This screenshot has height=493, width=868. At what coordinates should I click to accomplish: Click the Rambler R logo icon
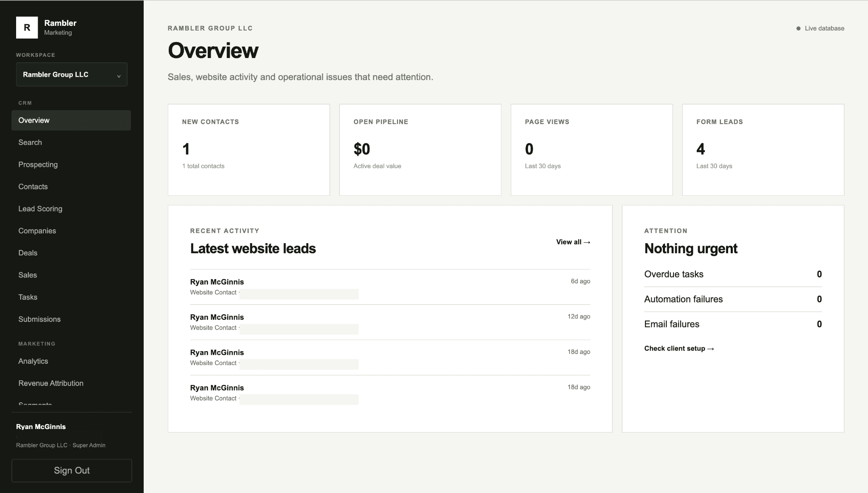27,28
